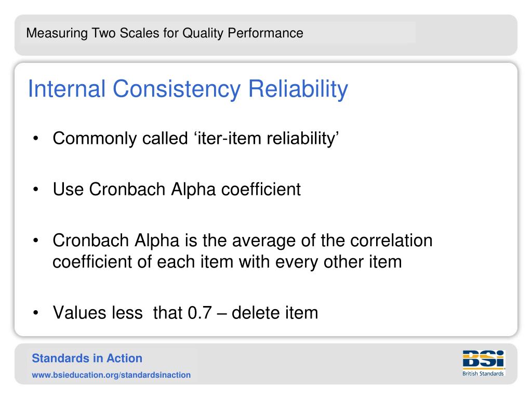Select the Cronbach Alpha is the average text
This screenshot has height=399, width=532.
pos(243,240)
